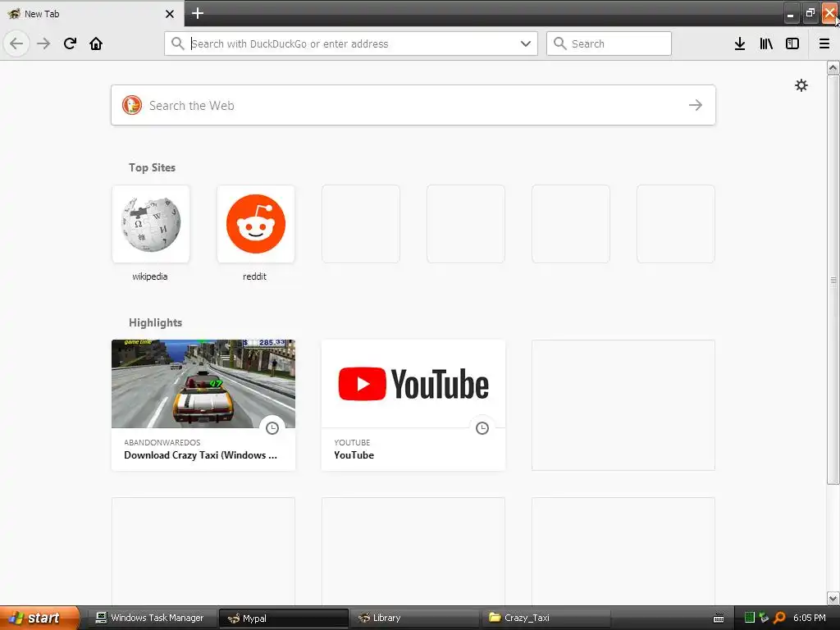
Task: Click the on-screen keyboard tray icon
Action: coord(719,619)
